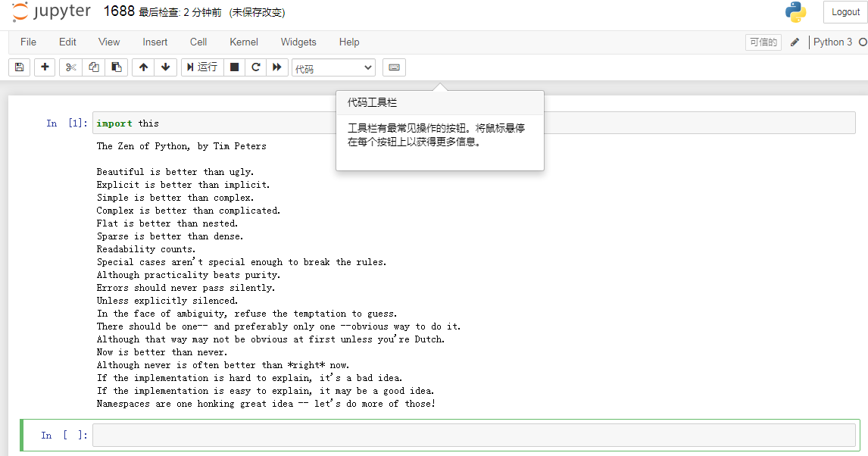Click the 代码工具栏 tooltip heading
The width and height of the screenshot is (868, 456).
point(372,102)
